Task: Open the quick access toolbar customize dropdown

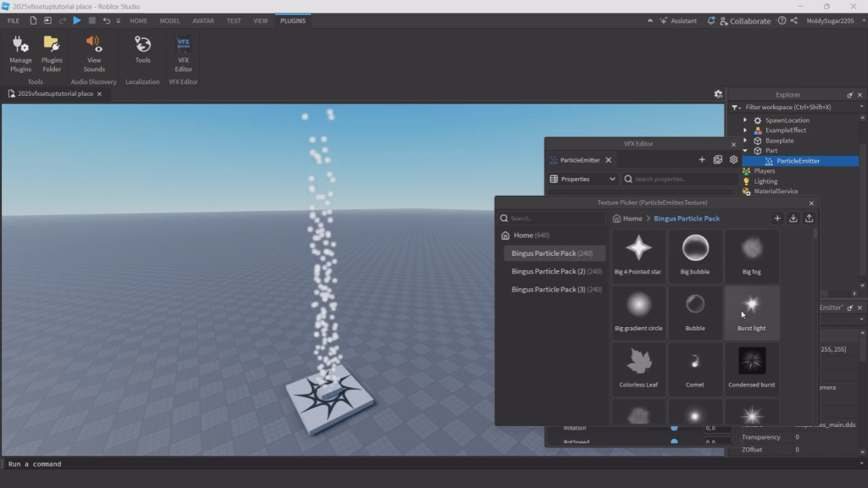Action: (118, 21)
